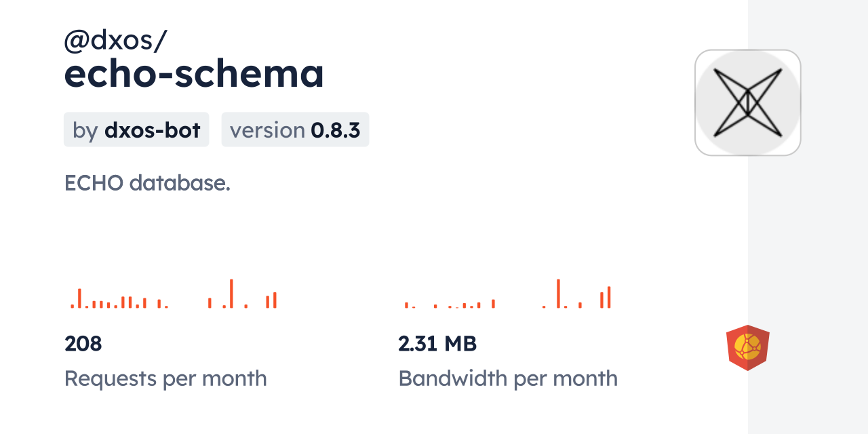Screen dimensions: 868x434
Task: Click the "Bandwidth per month" label
Action: coord(508,378)
